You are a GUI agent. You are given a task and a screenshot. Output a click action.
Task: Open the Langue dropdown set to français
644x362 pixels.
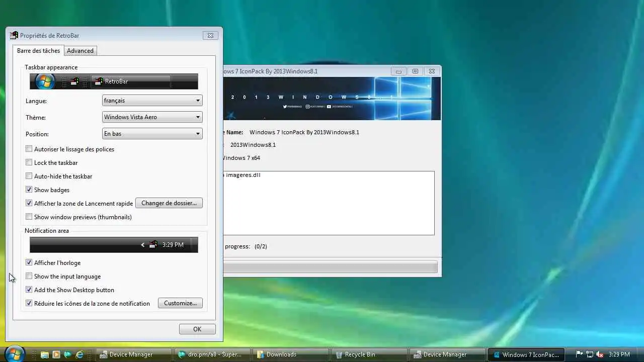[152, 101]
